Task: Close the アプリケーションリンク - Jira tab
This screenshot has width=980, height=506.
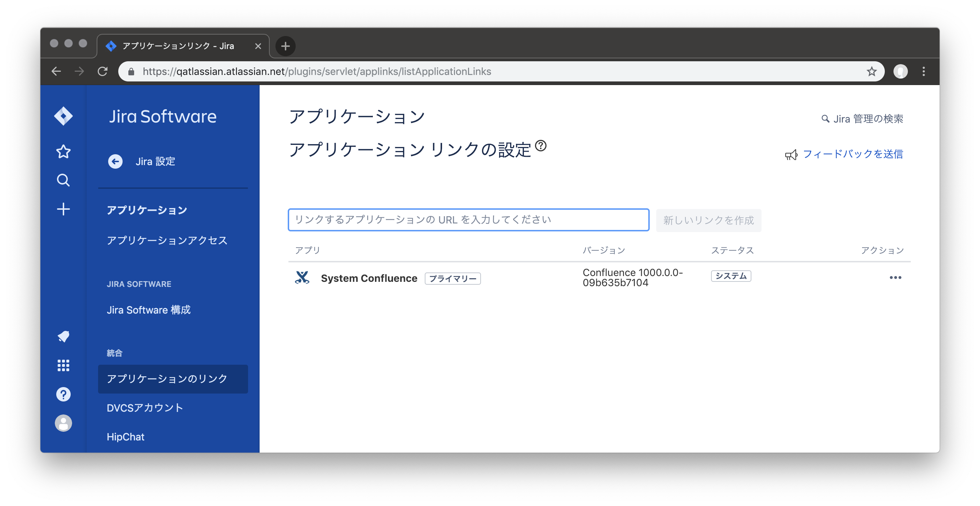Action: click(258, 46)
